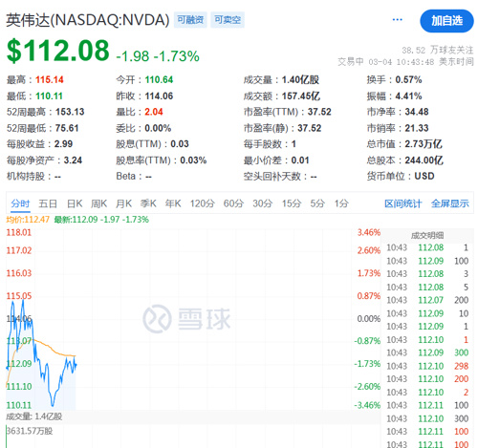Switch to the 五日 five-day chart tab
This screenshot has height=448, width=478.
pos(48,203)
